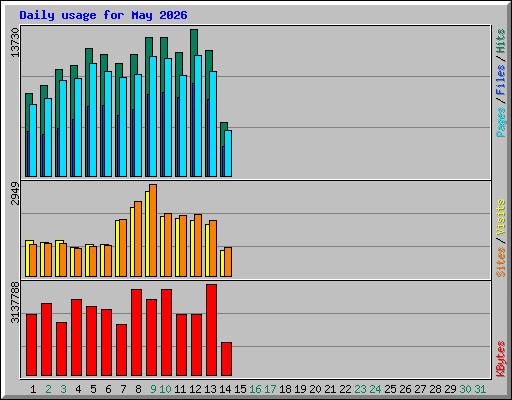The width and height of the screenshot is (512, 400).
Task: Click the cyan files bar for day 14
Action: click(x=228, y=153)
